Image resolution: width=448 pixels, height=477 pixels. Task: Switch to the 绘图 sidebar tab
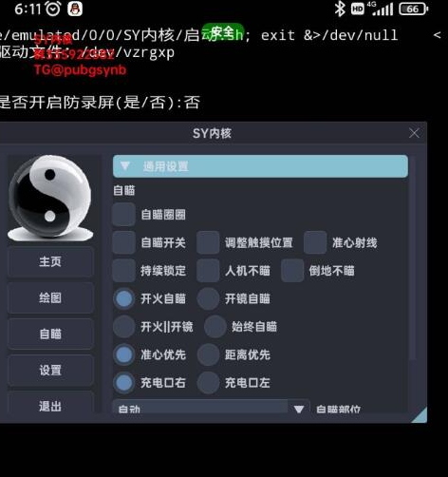click(x=50, y=298)
